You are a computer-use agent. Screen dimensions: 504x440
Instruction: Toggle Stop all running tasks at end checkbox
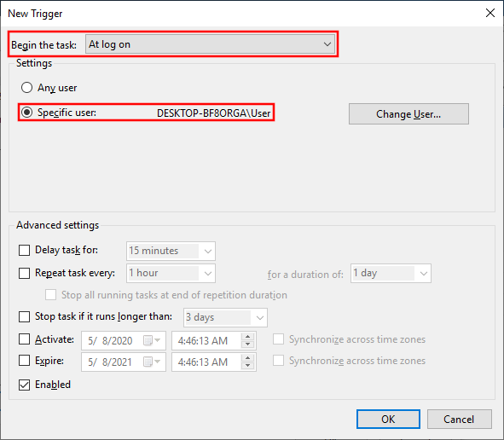pyautogui.click(x=51, y=295)
